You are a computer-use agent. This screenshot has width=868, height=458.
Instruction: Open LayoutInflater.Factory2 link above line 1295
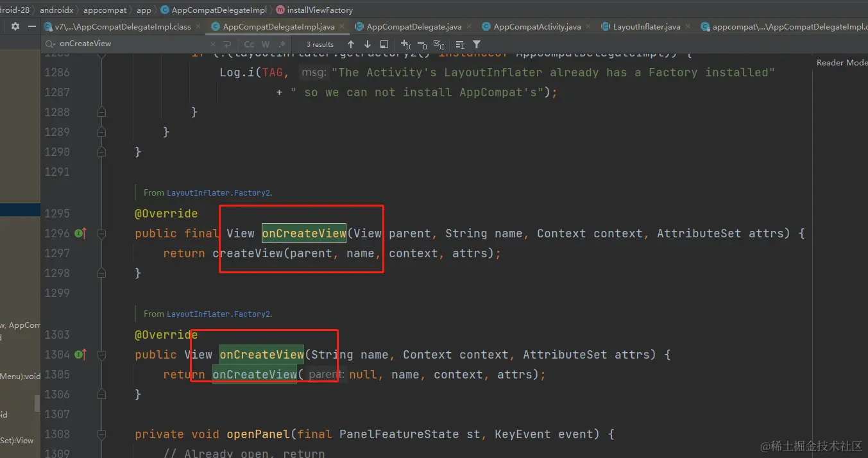tap(219, 192)
